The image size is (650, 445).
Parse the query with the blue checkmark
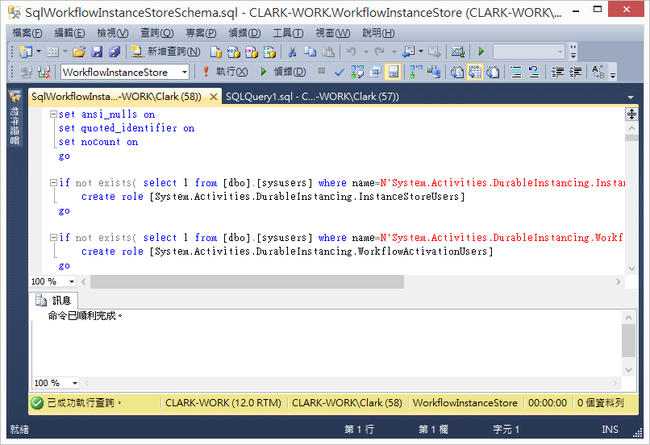[339, 72]
